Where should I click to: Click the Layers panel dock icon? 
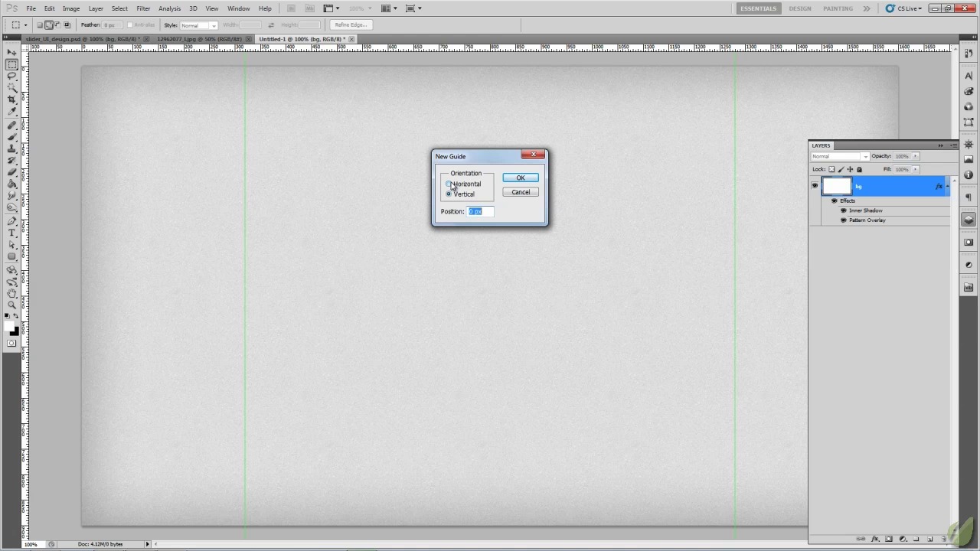[969, 220]
